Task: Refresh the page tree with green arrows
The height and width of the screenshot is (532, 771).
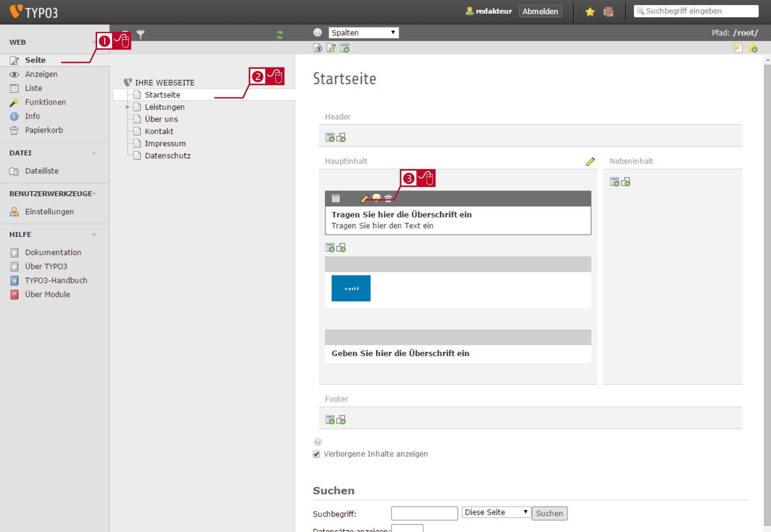Action: 280,35
